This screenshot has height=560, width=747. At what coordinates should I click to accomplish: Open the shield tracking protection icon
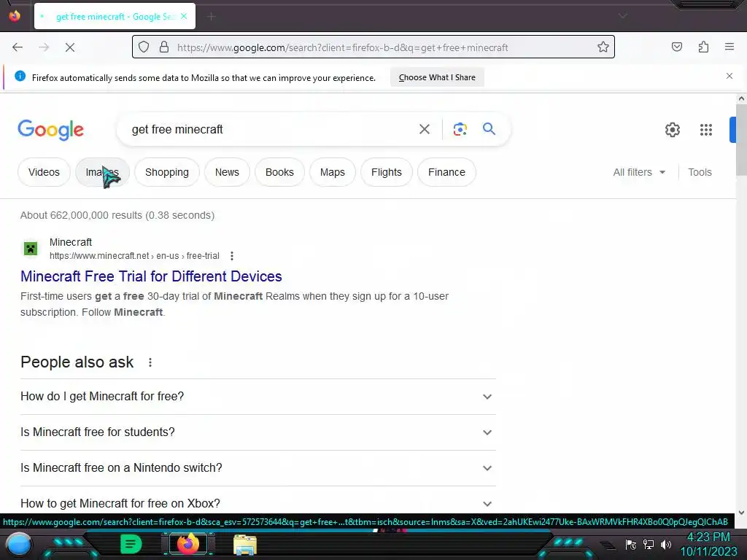pos(144,47)
